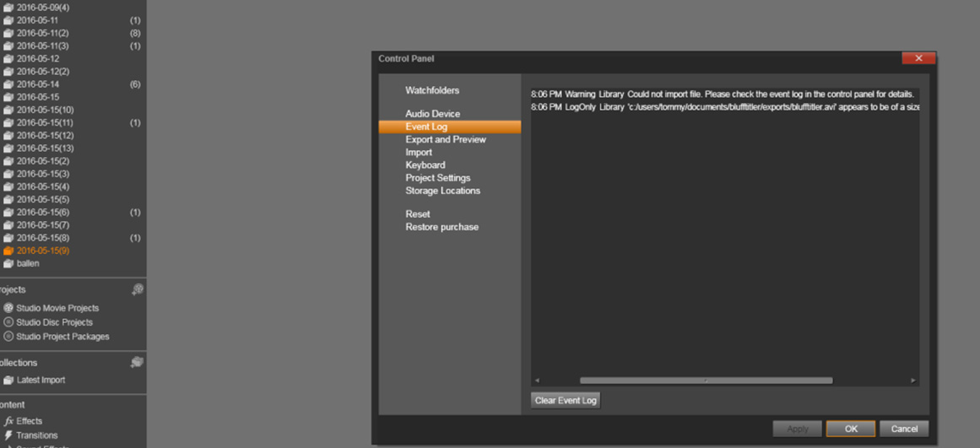Switch to Export and Preview settings

tap(445, 139)
